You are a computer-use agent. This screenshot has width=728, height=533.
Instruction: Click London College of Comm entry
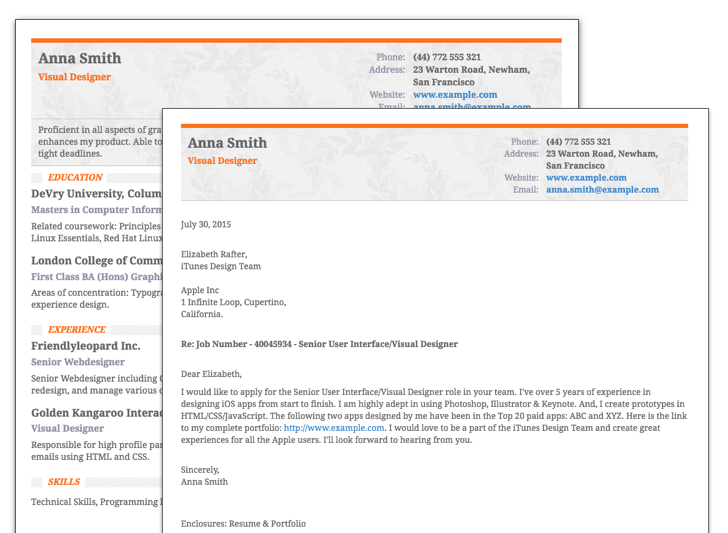click(97, 261)
